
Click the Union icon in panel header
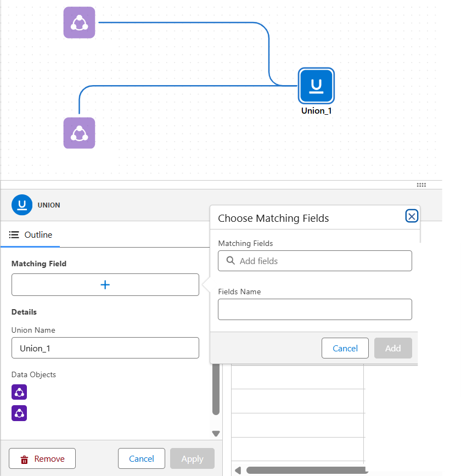22,205
